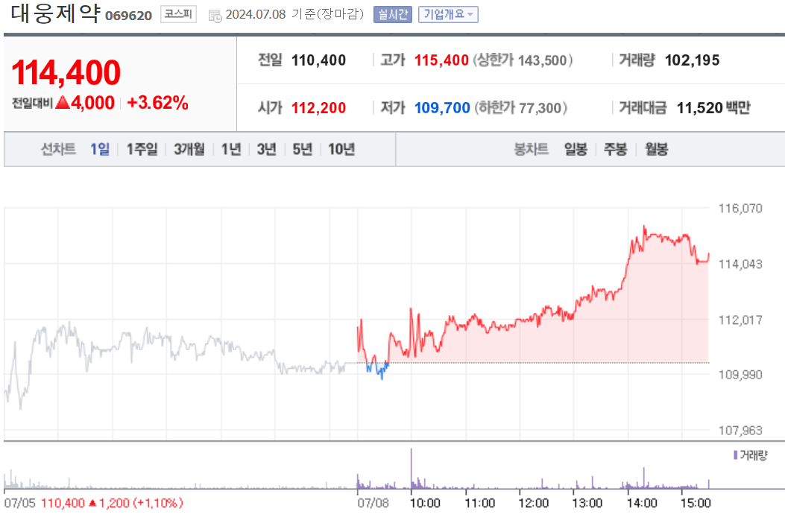Image resolution: width=785 pixels, height=532 pixels.
Task: Select the 선차트 line chart option
Action: 57,149
